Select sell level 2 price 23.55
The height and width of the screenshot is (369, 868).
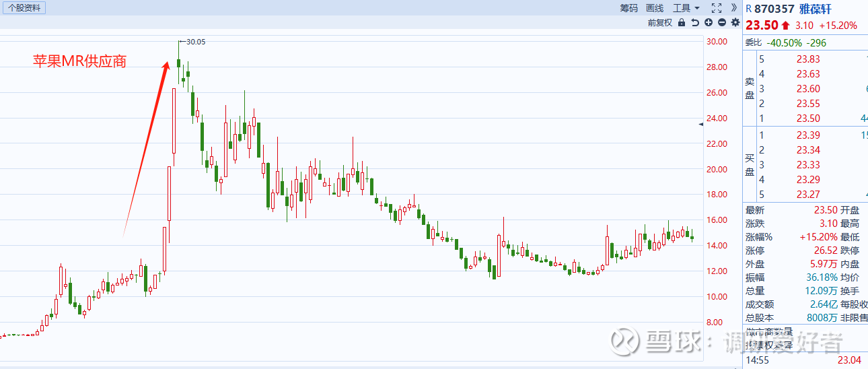tap(808, 104)
